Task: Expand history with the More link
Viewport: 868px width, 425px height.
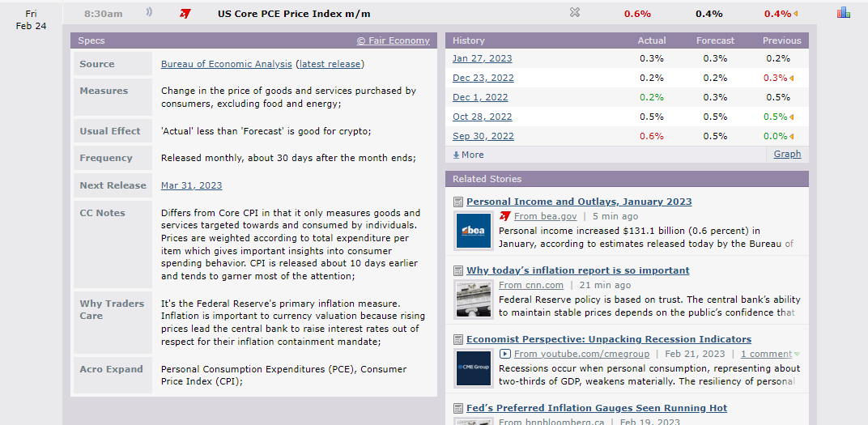Action: (468, 155)
